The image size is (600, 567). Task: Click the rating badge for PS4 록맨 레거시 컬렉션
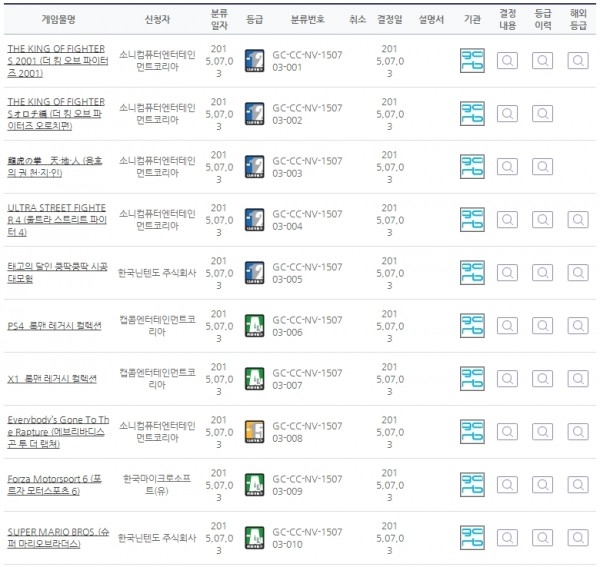coord(255,325)
